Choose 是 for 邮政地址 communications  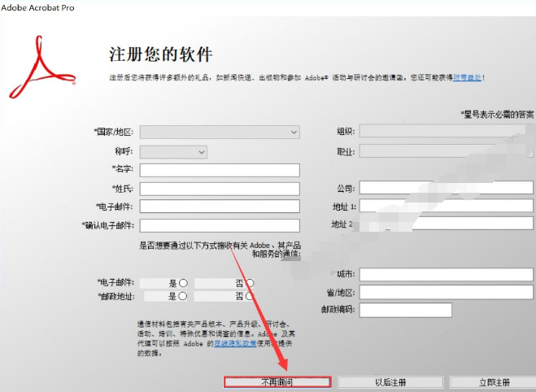pyautogui.click(x=183, y=297)
